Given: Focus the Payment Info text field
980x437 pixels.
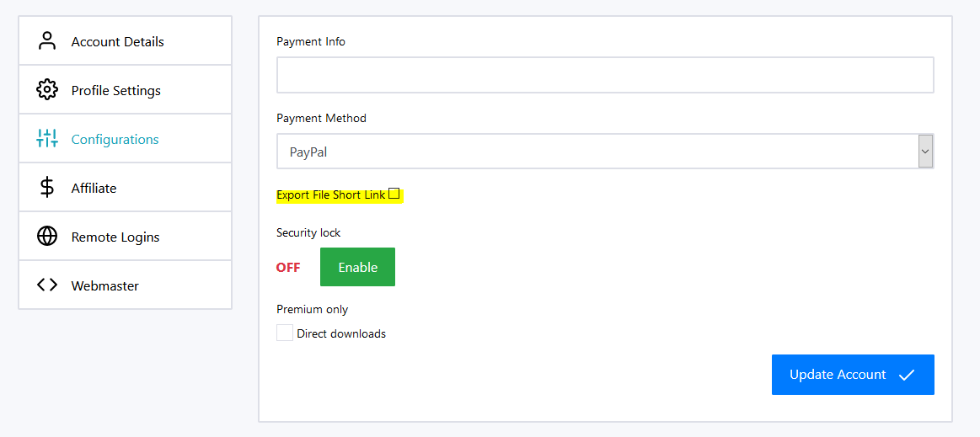Looking at the screenshot, I should [x=604, y=75].
